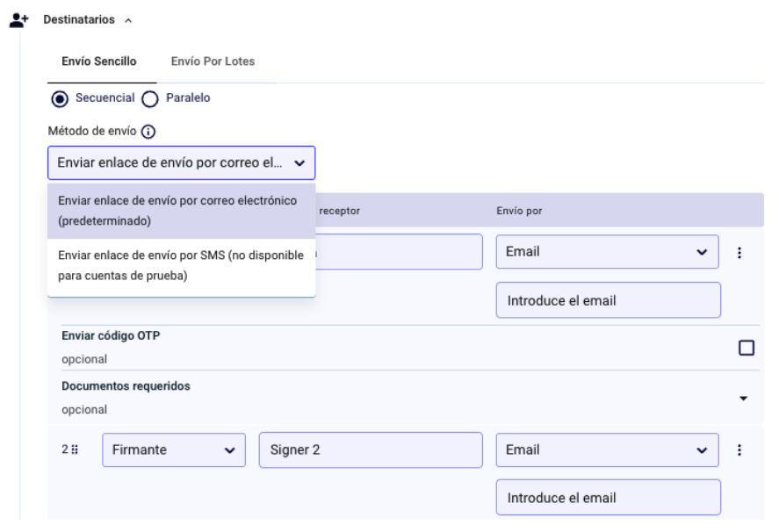Open the Método de envío dropdown
This screenshot has height=532, width=779.
pyautogui.click(x=181, y=162)
